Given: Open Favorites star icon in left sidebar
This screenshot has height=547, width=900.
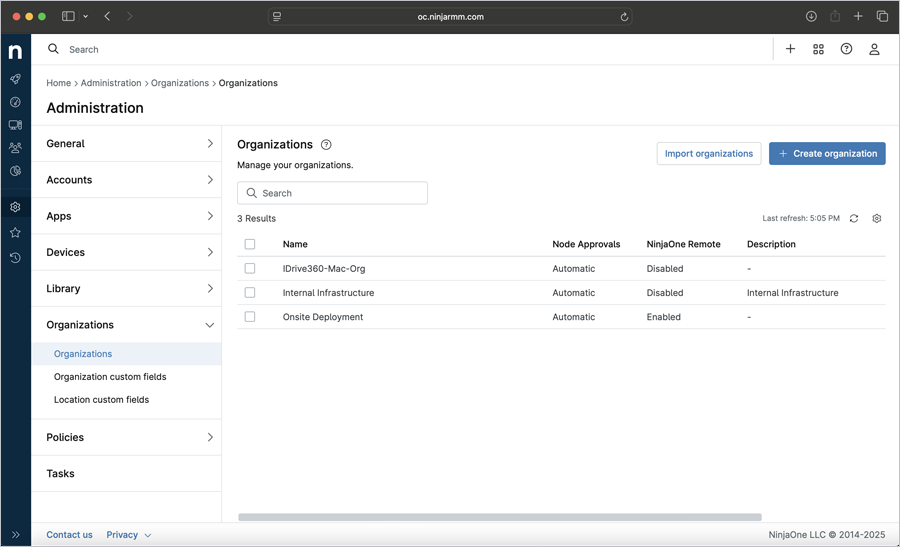Looking at the screenshot, I should (15, 233).
